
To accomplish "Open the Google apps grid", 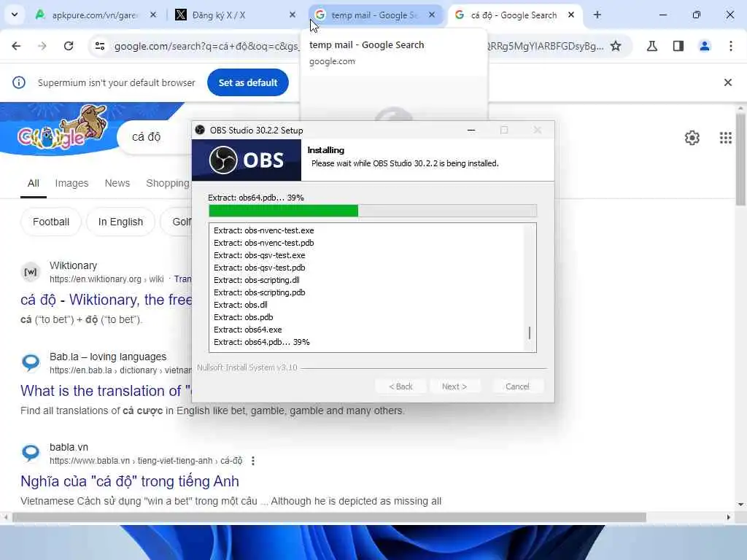I will pos(726,138).
